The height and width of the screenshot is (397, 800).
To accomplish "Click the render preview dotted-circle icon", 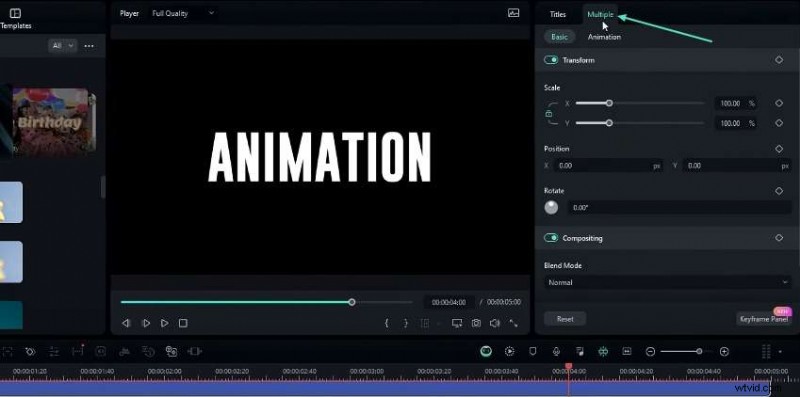I will pos(509,351).
